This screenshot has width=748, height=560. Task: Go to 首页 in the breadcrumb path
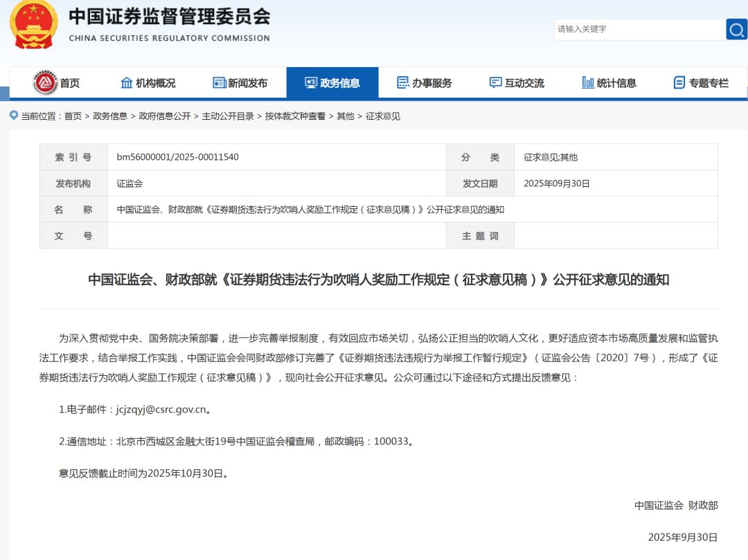point(73,116)
